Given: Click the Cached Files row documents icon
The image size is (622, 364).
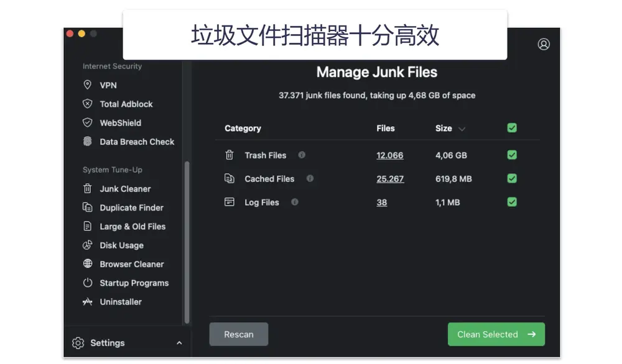Looking at the screenshot, I should click(x=230, y=178).
